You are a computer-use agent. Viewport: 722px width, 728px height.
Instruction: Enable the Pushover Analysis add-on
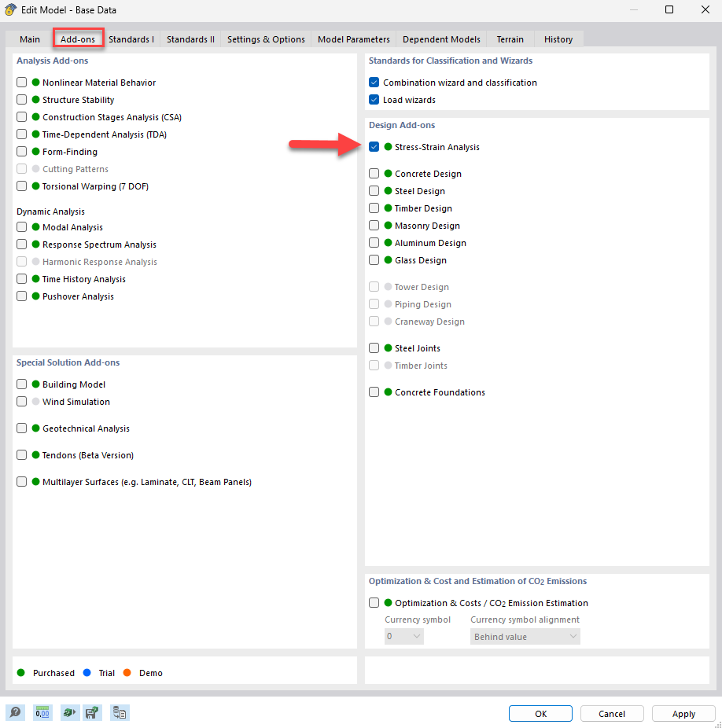click(22, 296)
